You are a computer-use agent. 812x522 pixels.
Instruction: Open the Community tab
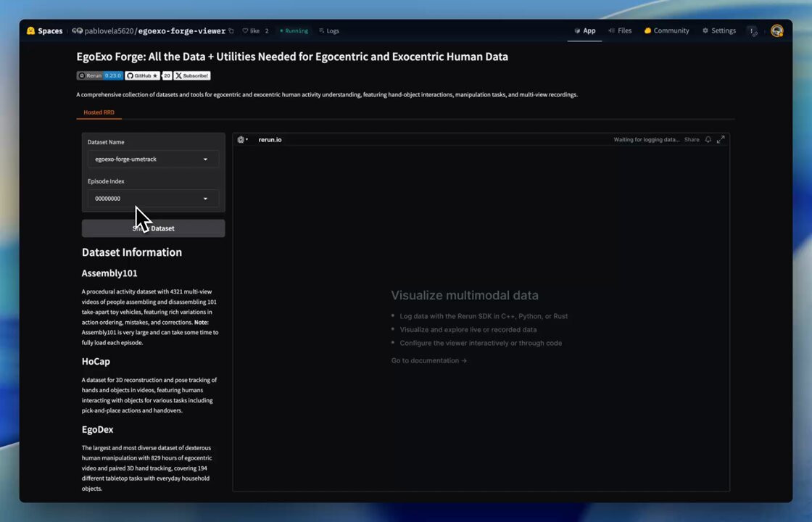[666, 31]
